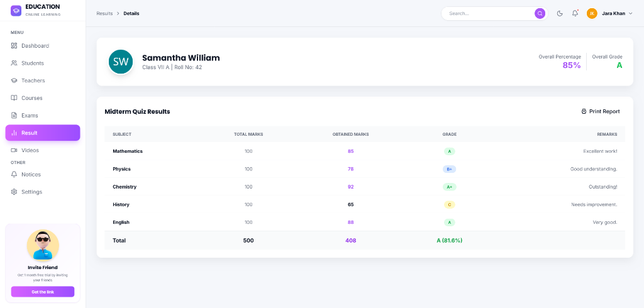Image resolution: width=644 pixels, height=308 pixels.
Task: Expand the Jara Khan profile dropdown arrow
Action: 631,13
